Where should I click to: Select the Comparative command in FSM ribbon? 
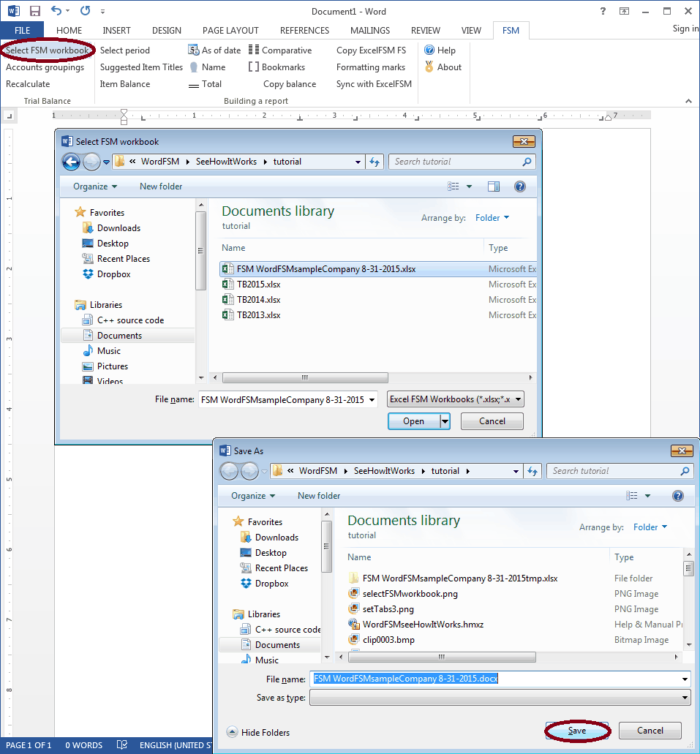click(280, 50)
